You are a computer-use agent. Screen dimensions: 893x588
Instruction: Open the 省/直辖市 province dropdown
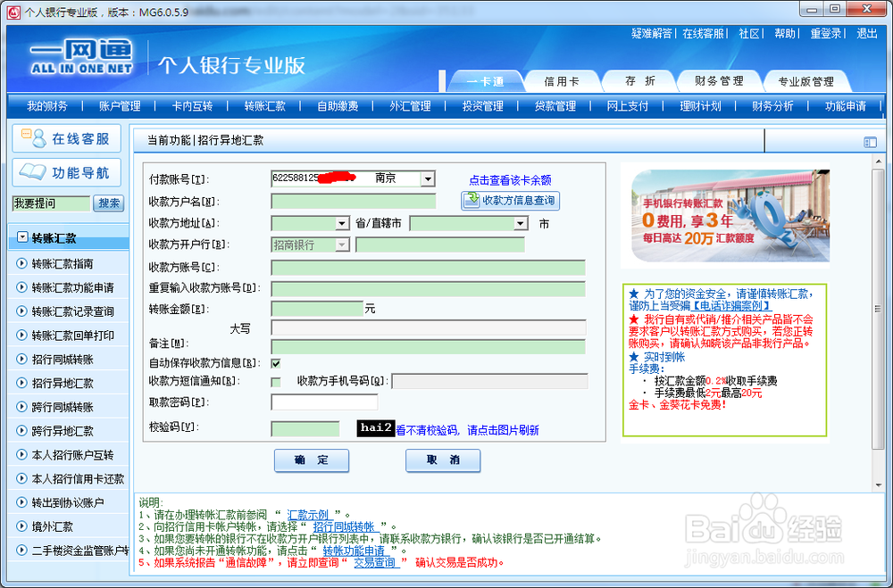pos(342,224)
